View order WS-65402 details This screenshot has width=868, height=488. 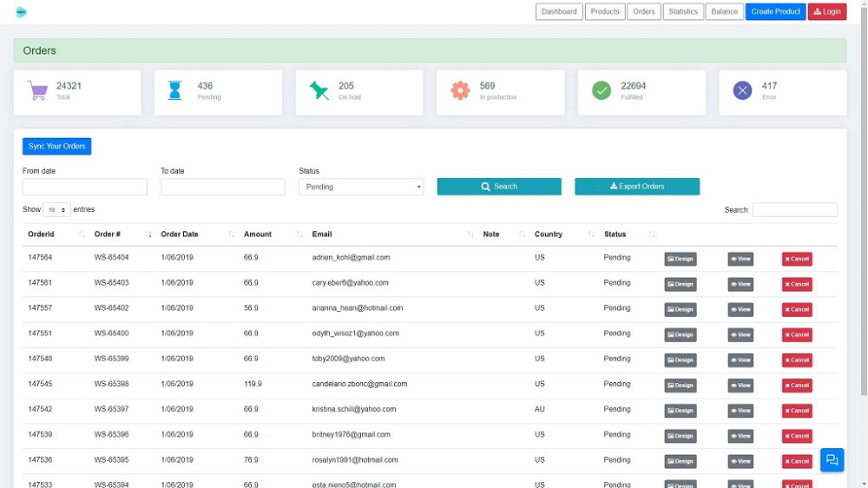pos(740,309)
